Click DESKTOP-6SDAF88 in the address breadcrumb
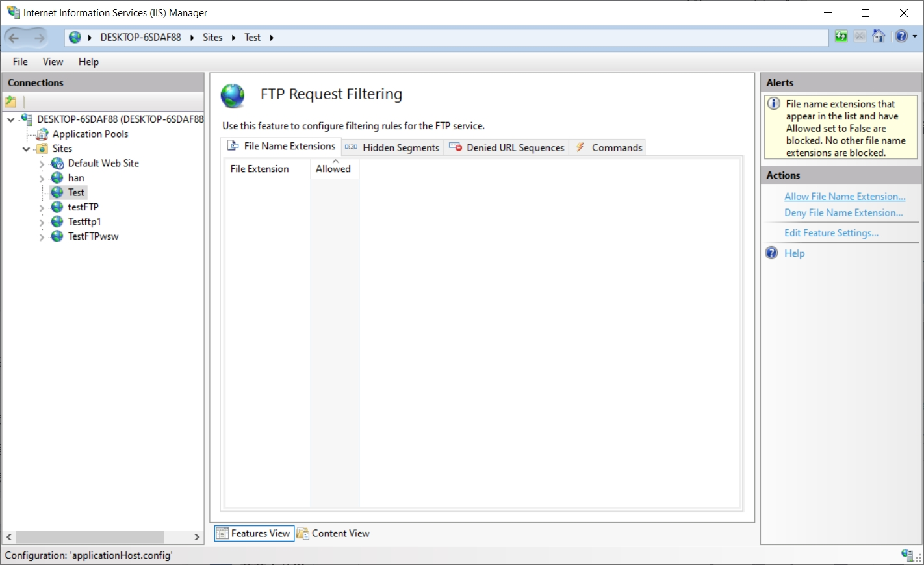The image size is (924, 565). [x=140, y=38]
